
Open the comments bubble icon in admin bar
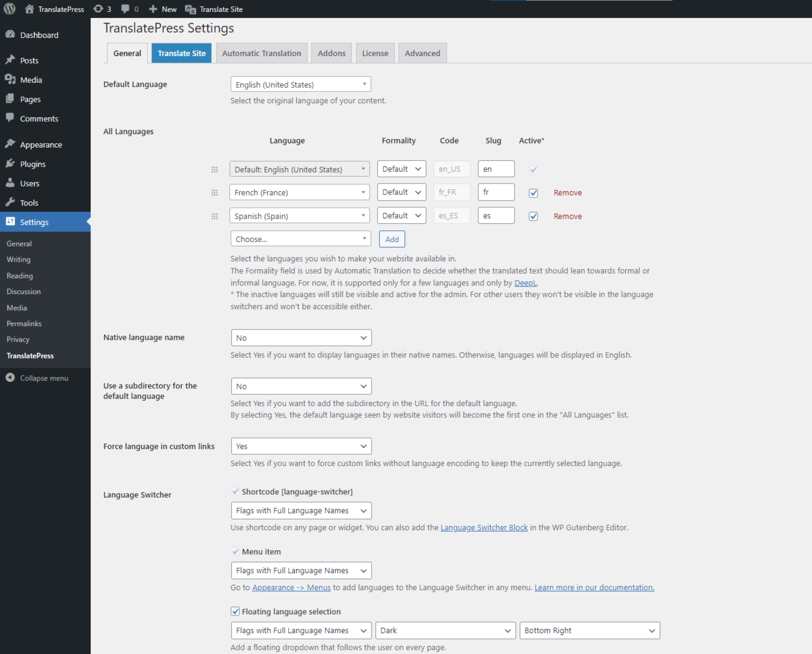pyautogui.click(x=125, y=9)
